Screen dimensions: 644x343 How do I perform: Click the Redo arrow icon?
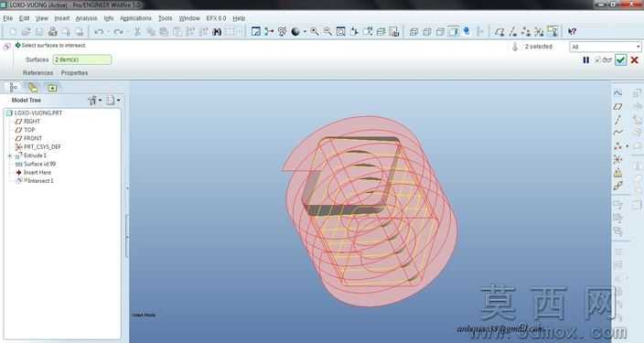pyautogui.click(x=118, y=32)
